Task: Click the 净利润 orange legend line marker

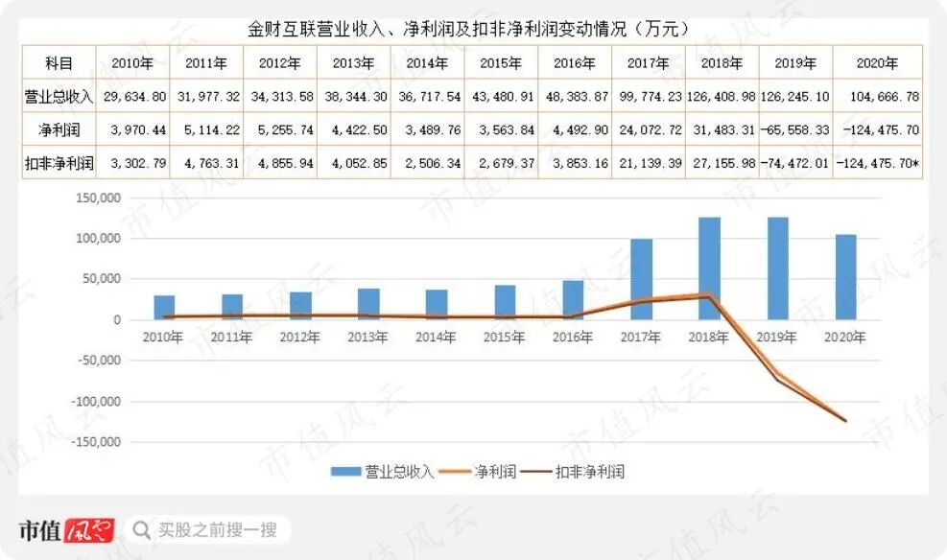Action: [455, 472]
